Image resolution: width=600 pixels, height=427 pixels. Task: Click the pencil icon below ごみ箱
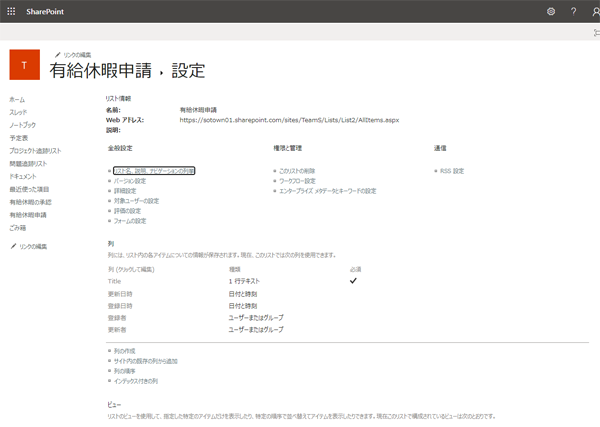click(13, 246)
